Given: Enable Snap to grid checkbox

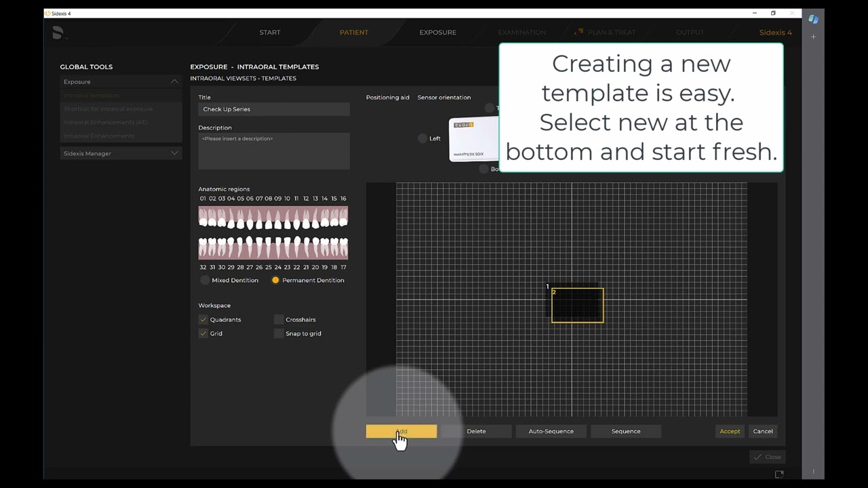Looking at the screenshot, I should (279, 333).
